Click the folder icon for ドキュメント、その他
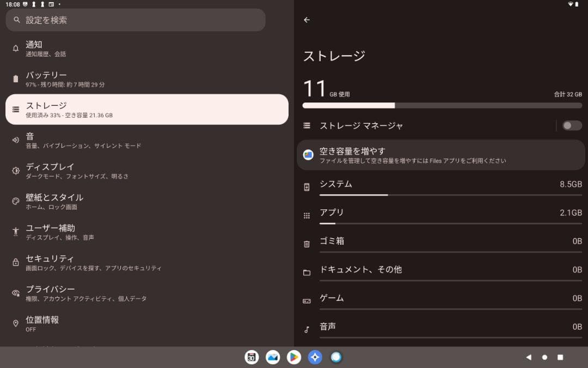This screenshot has height=368, width=588. tap(307, 272)
